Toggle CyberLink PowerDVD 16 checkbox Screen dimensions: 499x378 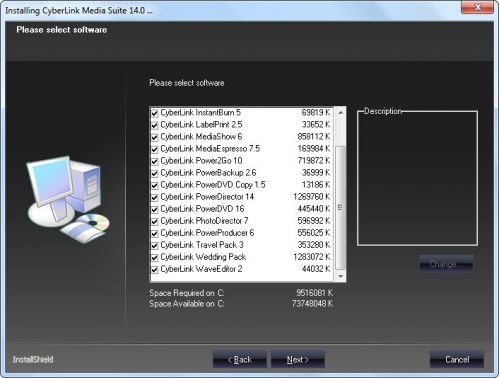point(154,209)
